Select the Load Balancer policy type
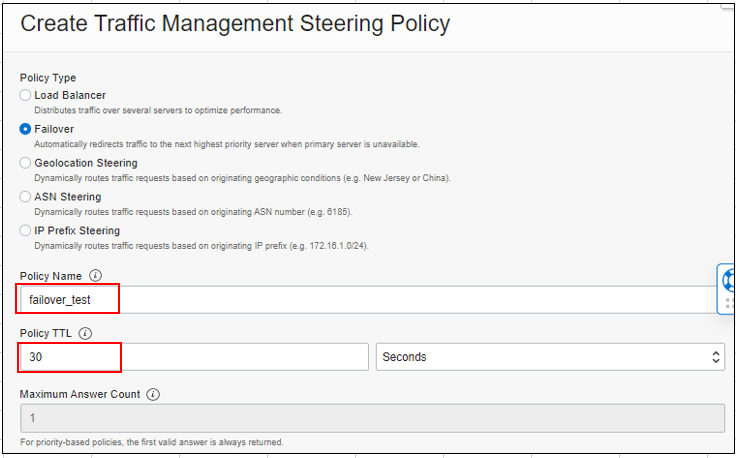This screenshot has height=458, width=736. point(25,95)
